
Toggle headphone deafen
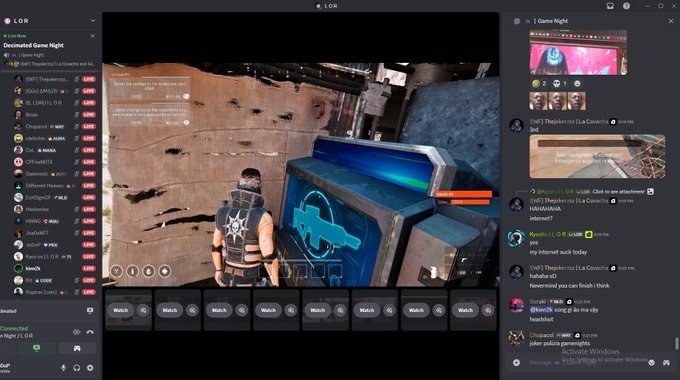tap(76, 368)
